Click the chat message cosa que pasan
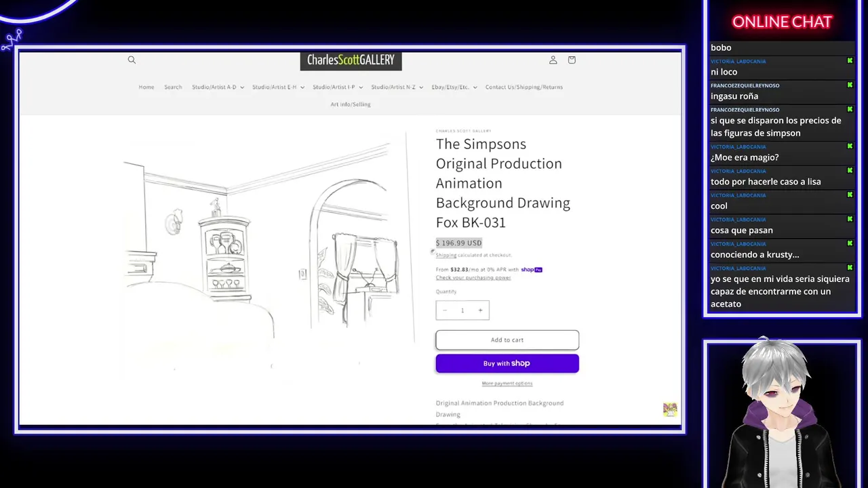 (x=742, y=230)
